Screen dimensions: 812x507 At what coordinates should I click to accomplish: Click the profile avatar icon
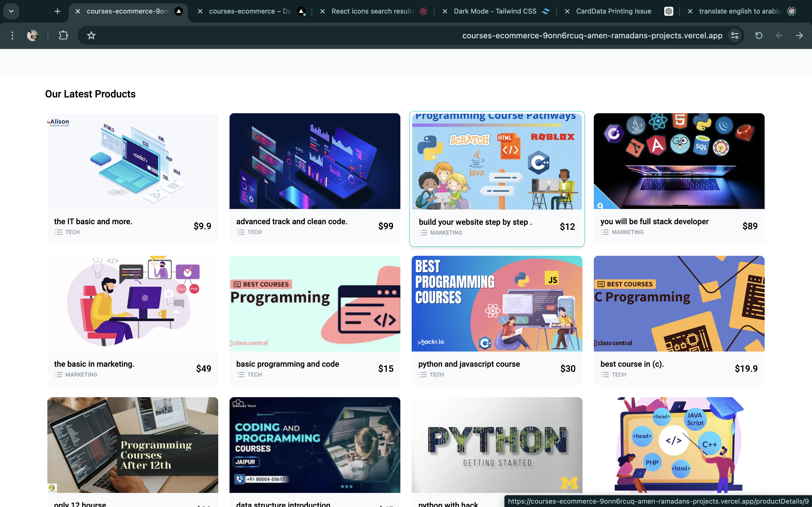[x=32, y=35]
